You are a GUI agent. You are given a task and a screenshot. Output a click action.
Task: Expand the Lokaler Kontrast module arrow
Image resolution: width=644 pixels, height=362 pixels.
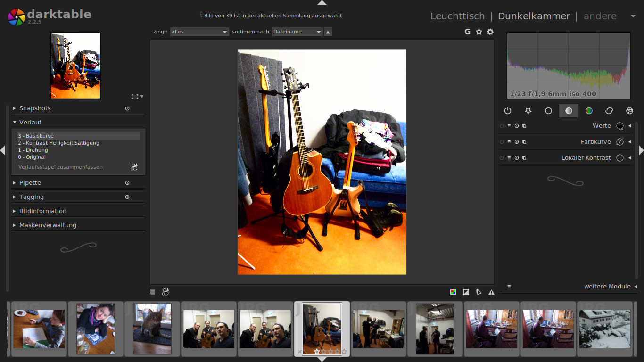click(x=630, y=158)
